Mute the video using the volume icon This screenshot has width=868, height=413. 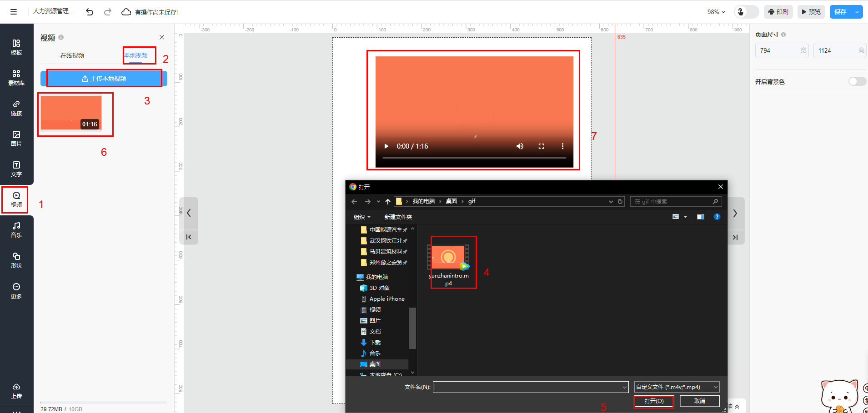pos(520,146)
